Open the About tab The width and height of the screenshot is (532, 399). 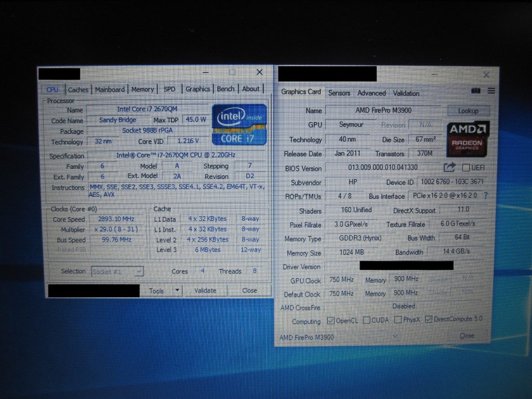point(251,88)
